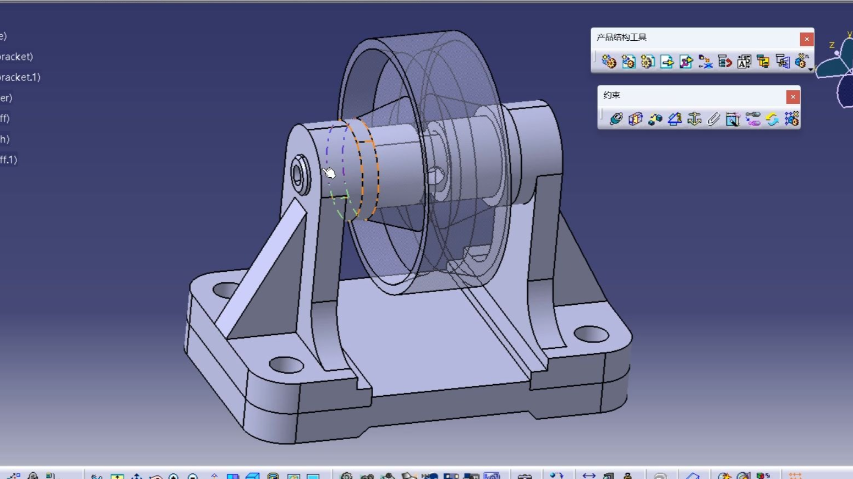Close the 产品结构工具 toolbar
The width and height of the screenshot is (853, 479).
pos(806,39)
